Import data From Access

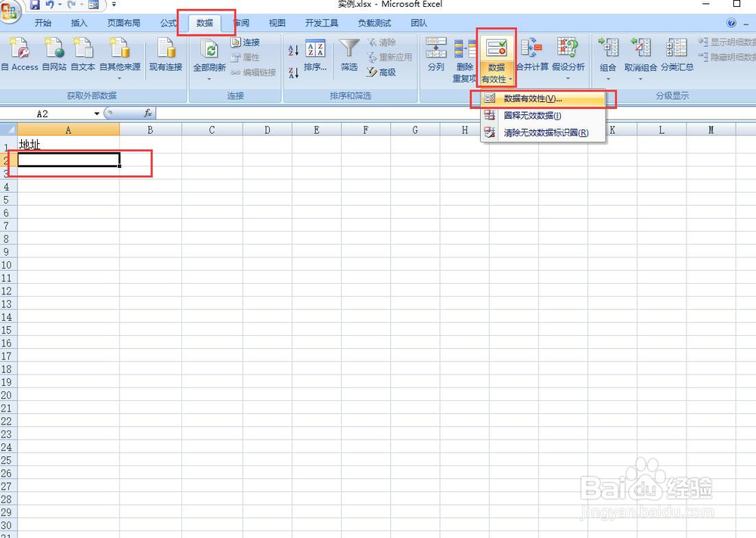coord(20,55)
